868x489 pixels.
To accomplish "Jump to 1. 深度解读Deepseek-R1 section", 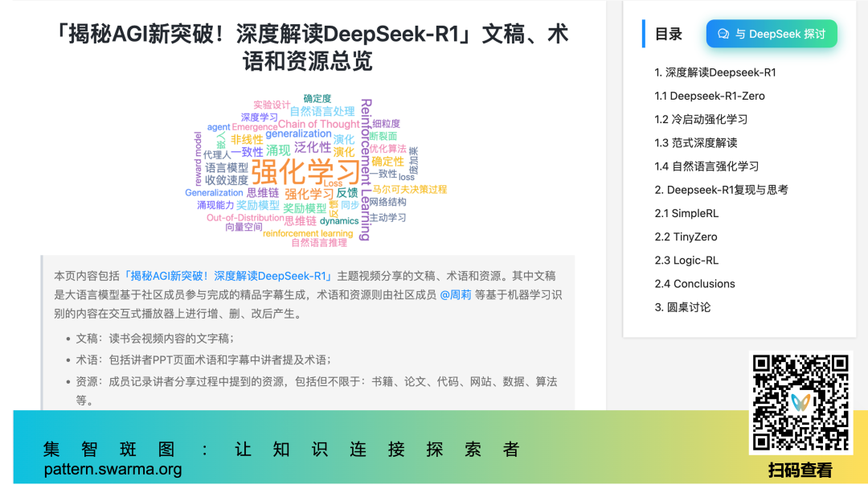I will click(715, 72).
